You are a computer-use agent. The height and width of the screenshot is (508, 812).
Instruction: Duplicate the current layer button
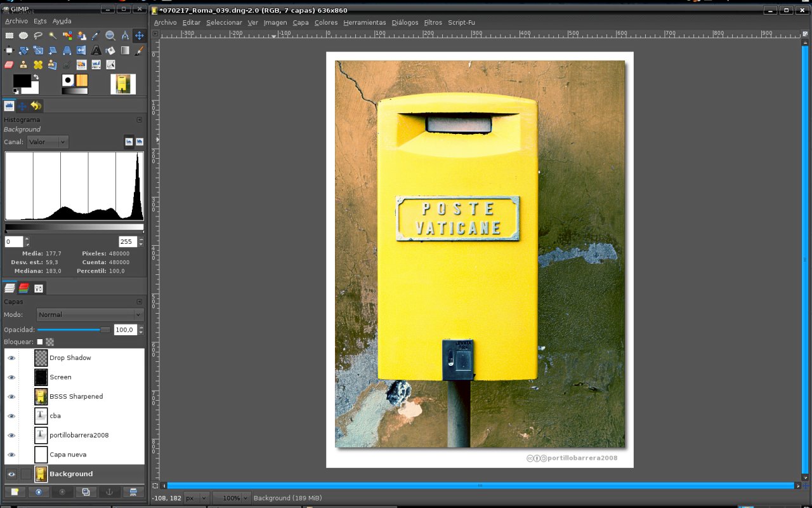point(86,491)
